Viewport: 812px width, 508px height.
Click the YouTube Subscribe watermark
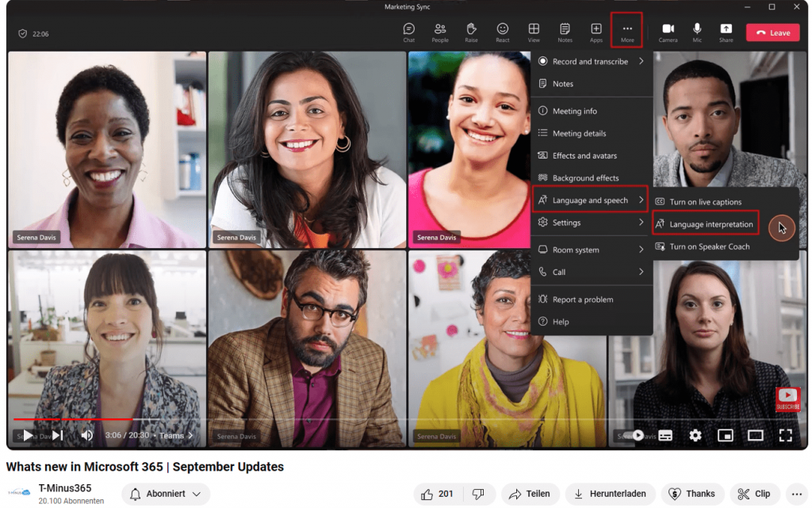787,399
